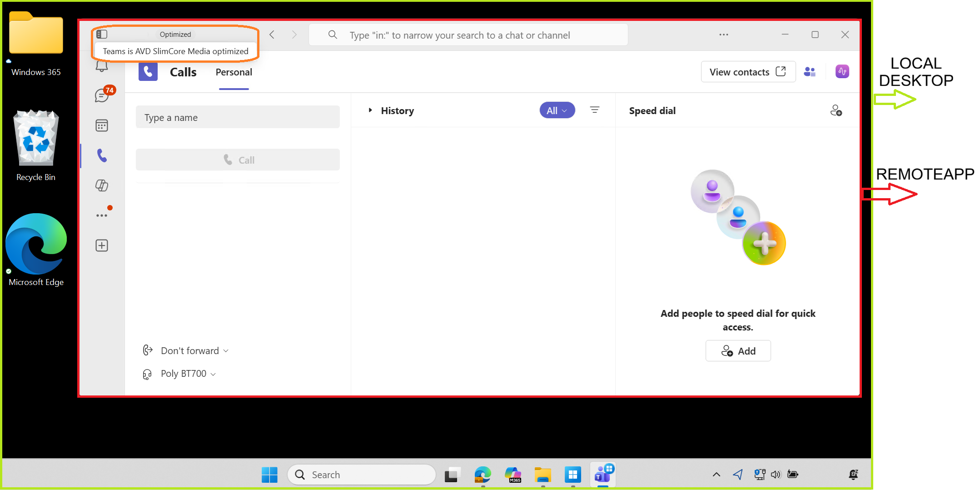Go back with the left arrow
This screenshot has width=980, height=490.
tap(272, 35)
